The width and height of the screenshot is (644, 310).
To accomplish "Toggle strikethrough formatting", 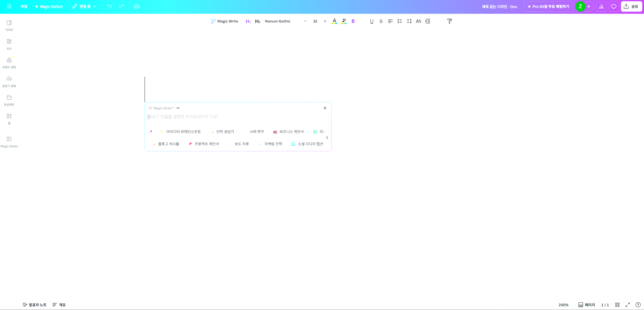I will (x=381, y=21).
